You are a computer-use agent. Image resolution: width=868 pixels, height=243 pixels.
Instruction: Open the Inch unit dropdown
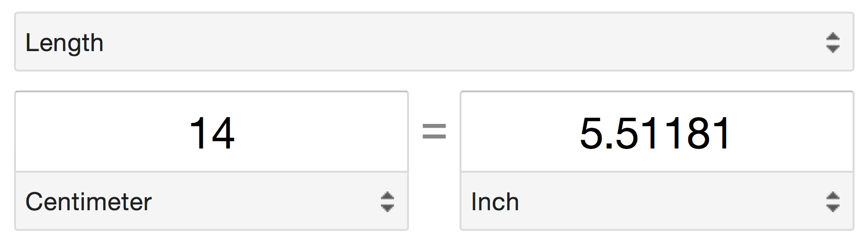(x=657, y=202)
